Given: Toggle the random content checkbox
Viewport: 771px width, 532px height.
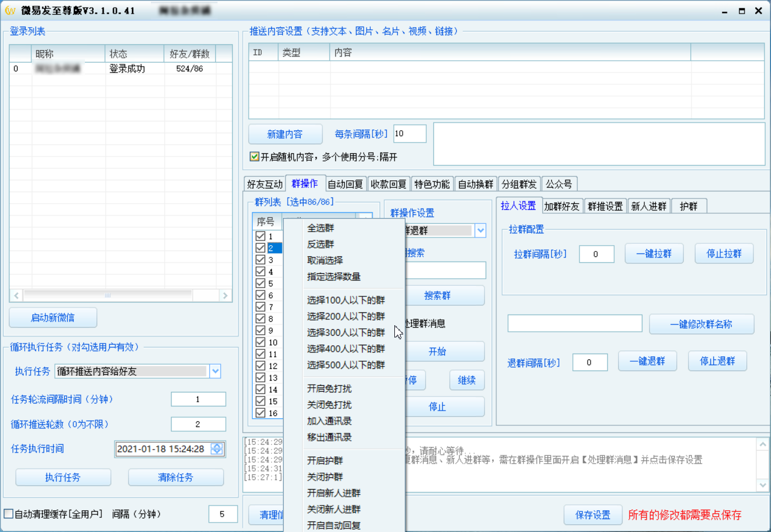Looking at the screenshot, I should [x=255, y=157].
